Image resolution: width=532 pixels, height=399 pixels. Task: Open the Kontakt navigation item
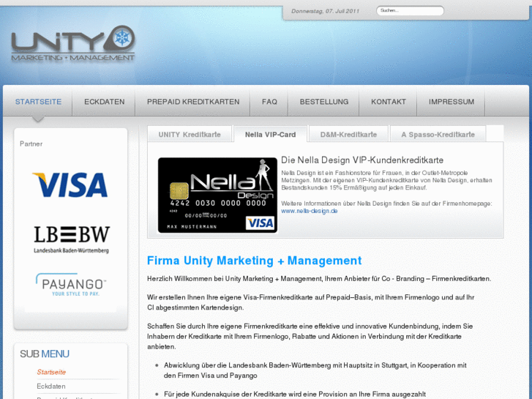point(389,102)
